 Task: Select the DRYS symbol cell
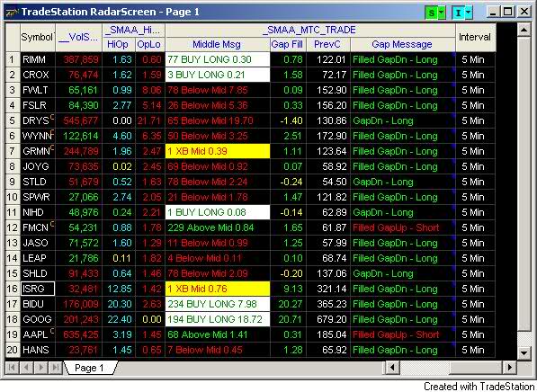(38, 120)
